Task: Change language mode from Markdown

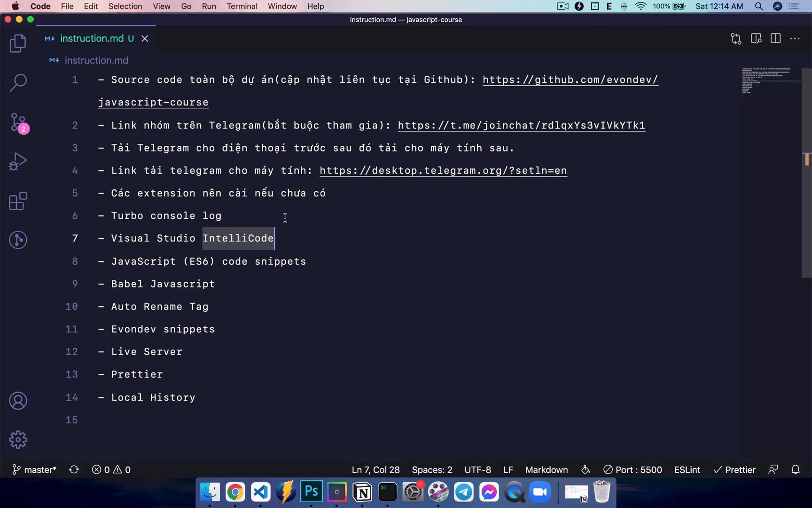Action: tap(546, 470)
